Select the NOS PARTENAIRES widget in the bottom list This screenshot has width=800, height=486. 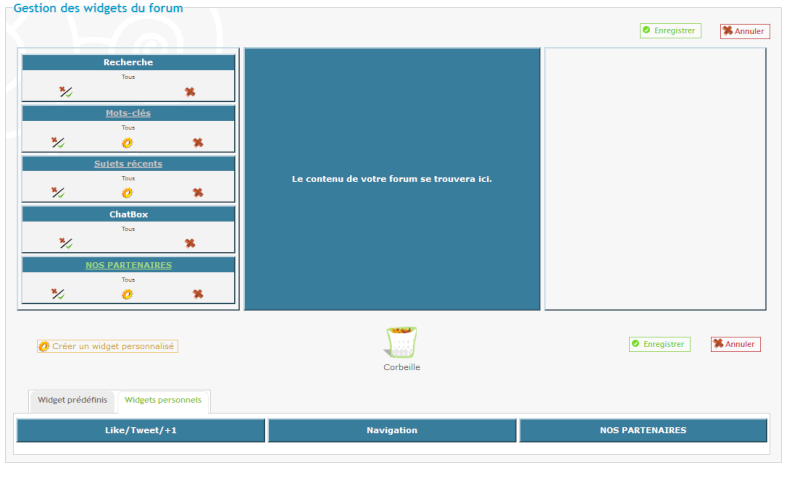(x=643, y=430)
